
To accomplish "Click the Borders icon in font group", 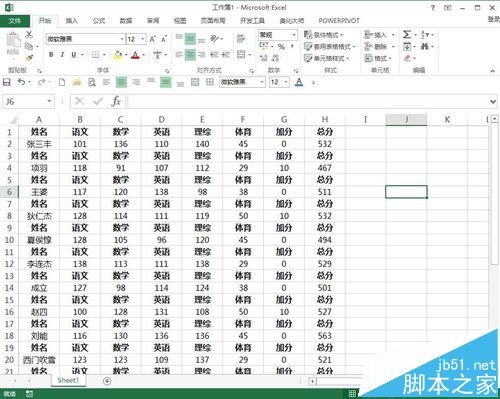I will pos(96,55).
